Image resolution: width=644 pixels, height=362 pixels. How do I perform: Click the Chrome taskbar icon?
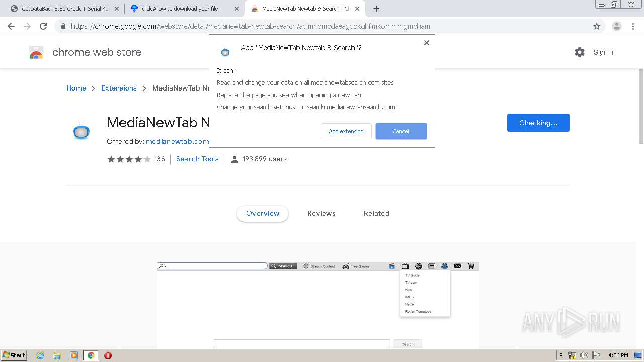point(91,355)
